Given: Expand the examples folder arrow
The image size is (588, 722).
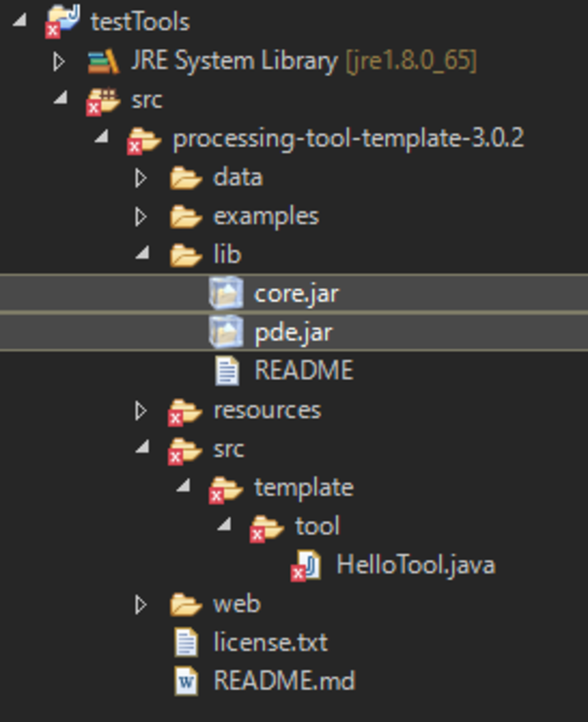Looking at the screenshot, I should [140, 216].
